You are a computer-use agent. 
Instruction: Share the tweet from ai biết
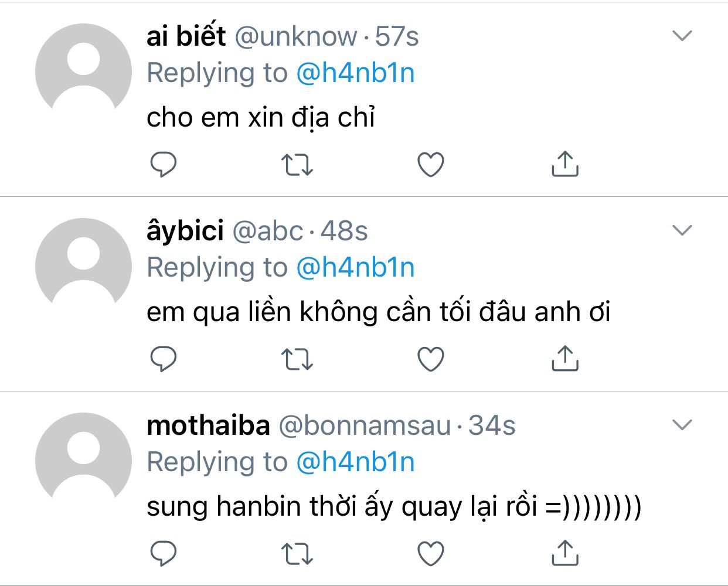565,164
